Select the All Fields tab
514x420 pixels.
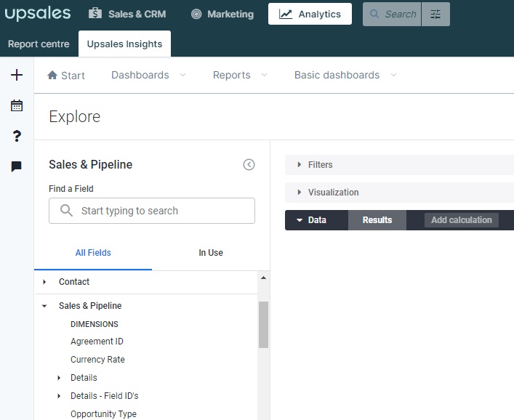93,253
